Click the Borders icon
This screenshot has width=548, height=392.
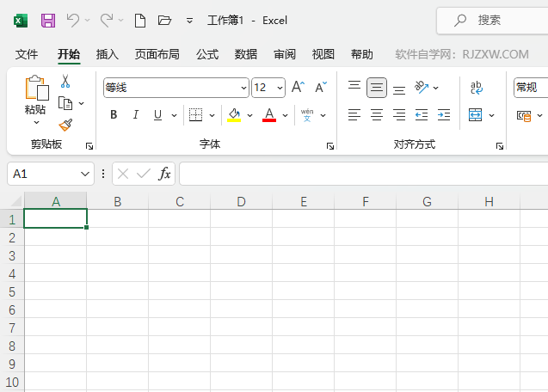point(196,114)
